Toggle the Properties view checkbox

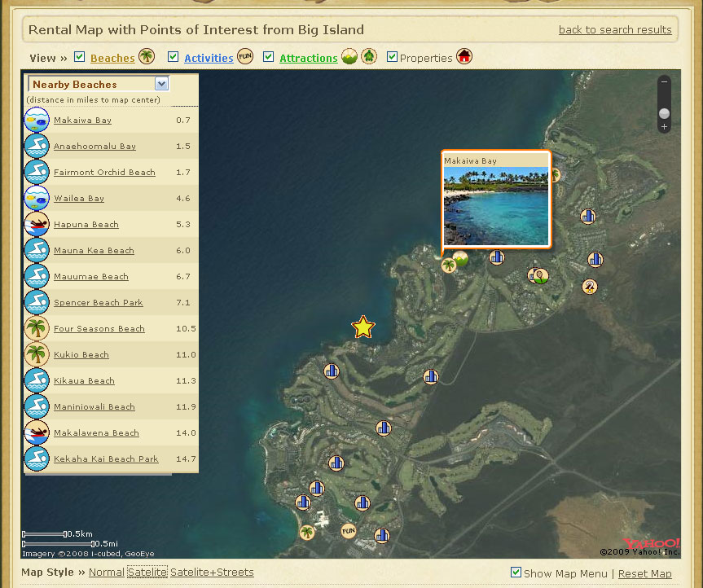click(392, 56)
